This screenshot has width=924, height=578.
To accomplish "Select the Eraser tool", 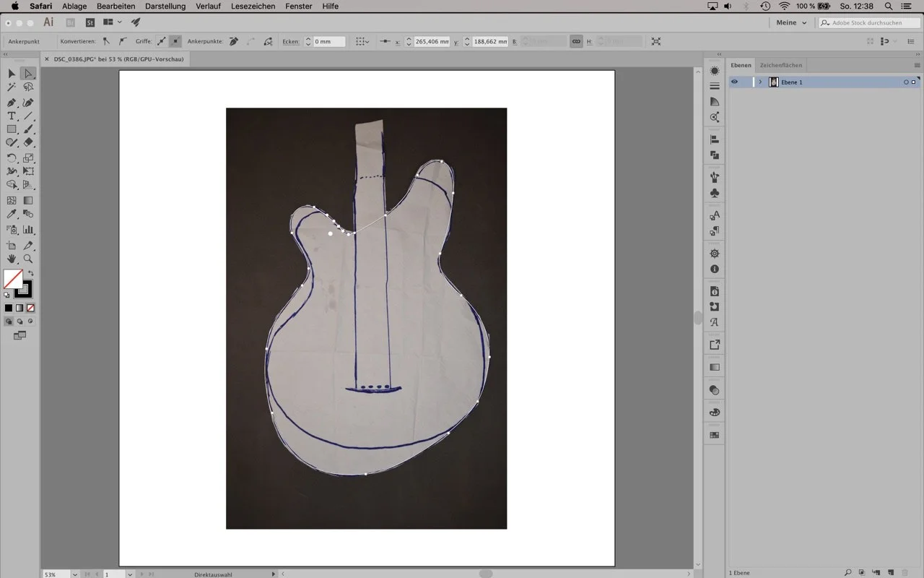I will (28, 143).
